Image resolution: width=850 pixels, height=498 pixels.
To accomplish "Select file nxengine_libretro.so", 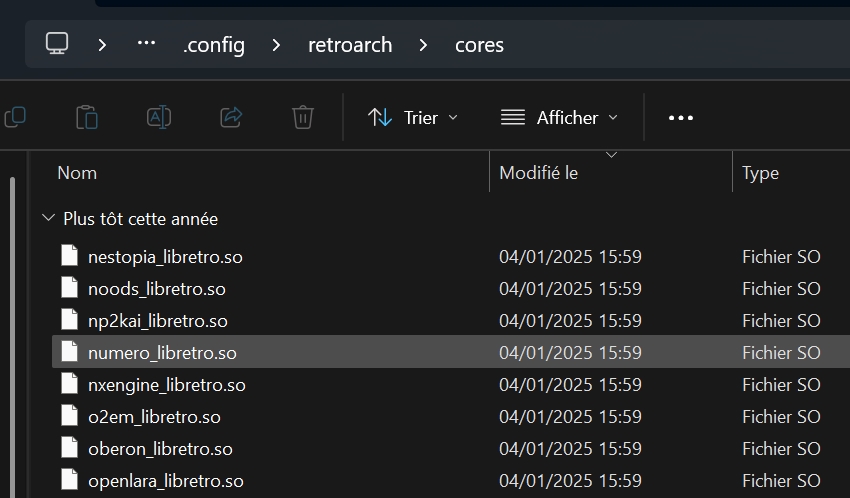I will pos(167,385).
